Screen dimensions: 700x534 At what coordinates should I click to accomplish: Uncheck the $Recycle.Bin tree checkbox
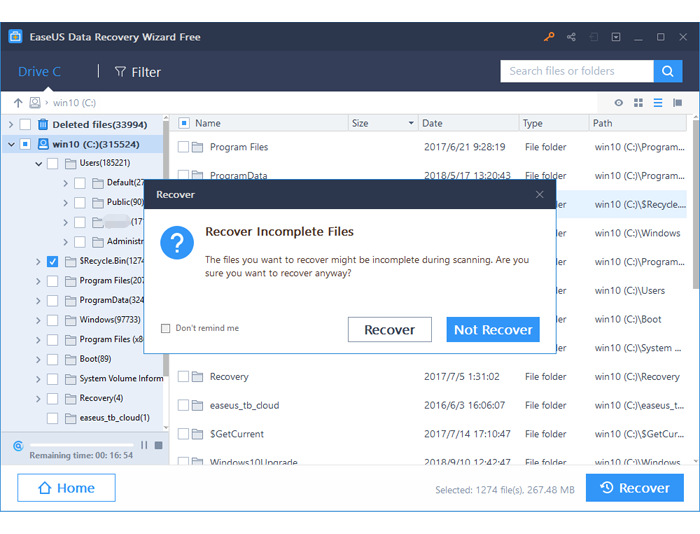tap(52, 261)
